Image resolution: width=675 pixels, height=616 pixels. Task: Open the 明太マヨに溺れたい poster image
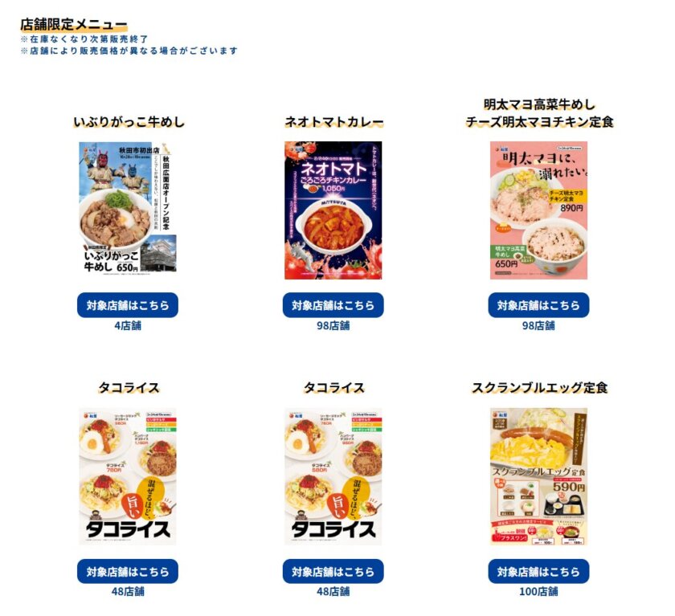click(538, 210)
